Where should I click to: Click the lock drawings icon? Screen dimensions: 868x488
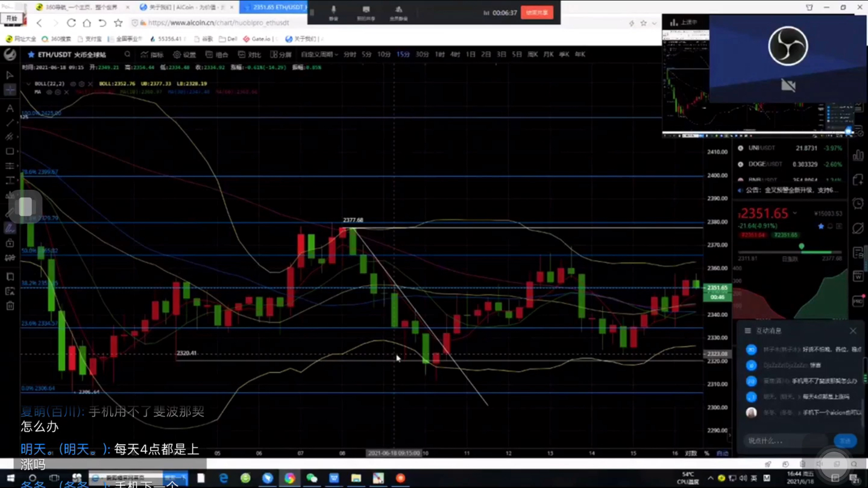pyautogui.click(x=10, y=243)
